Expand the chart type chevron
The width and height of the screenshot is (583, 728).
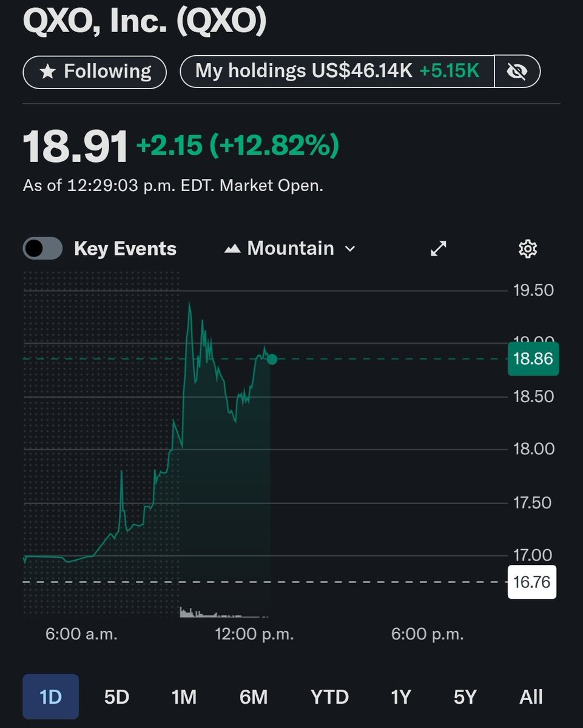point(351,248)
